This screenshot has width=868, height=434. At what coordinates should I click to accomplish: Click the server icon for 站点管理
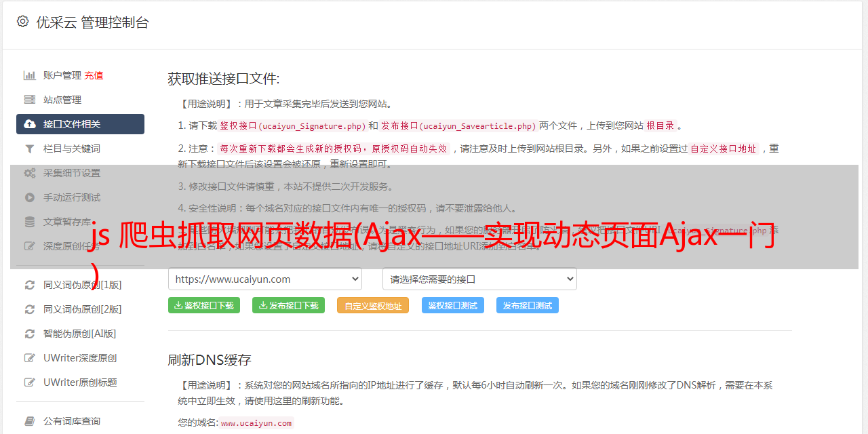[x=30, y=100]
